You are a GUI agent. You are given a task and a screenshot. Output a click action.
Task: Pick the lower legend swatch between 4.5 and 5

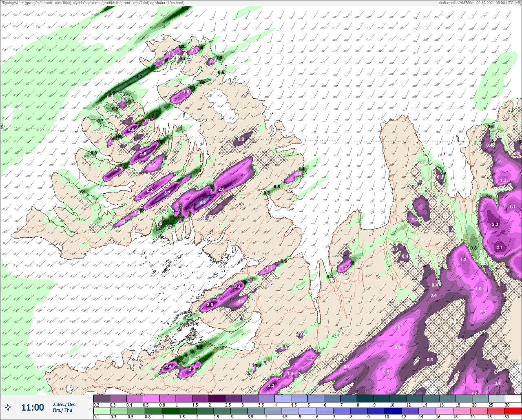pyautogui.click(x=291, y=411)
